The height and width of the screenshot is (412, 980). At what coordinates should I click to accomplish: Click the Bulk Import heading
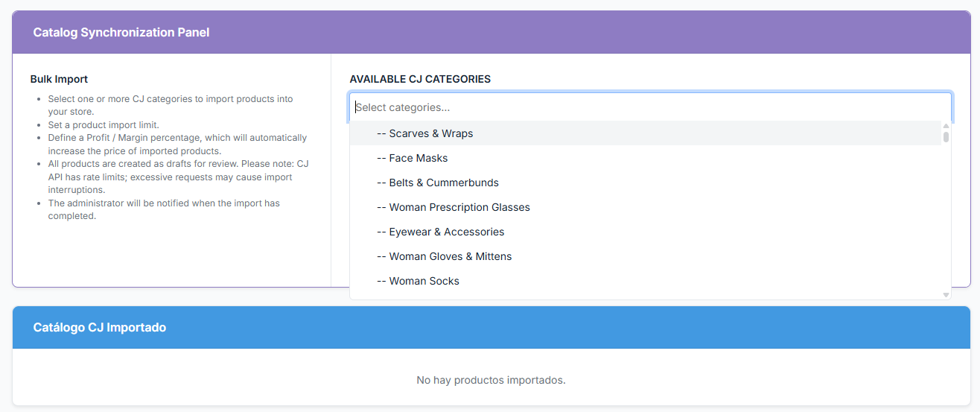pyautogui.click(x=59, y=79)
